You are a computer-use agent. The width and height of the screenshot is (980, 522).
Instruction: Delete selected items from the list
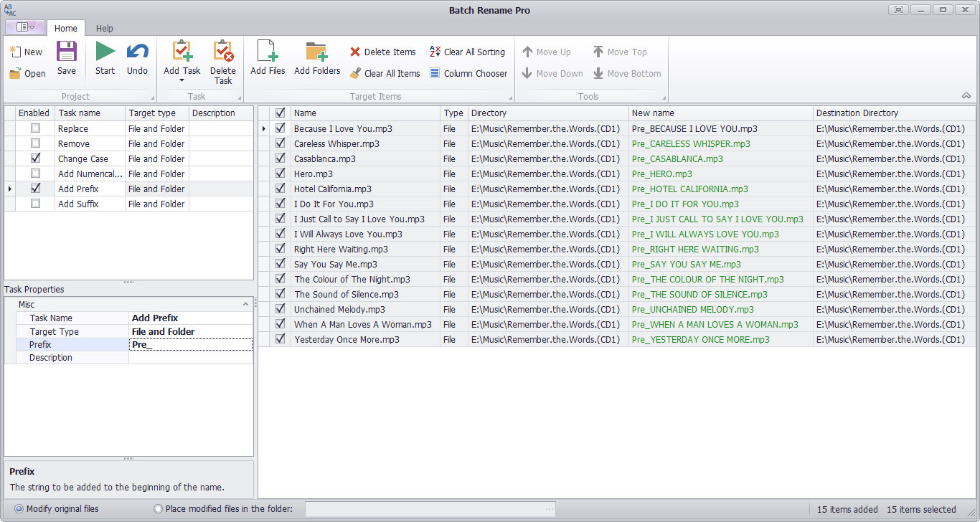click(383, 52)
